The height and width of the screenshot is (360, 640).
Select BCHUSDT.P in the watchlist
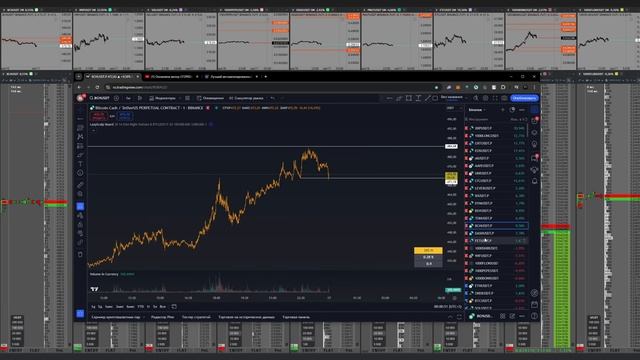tap(497, 226)
